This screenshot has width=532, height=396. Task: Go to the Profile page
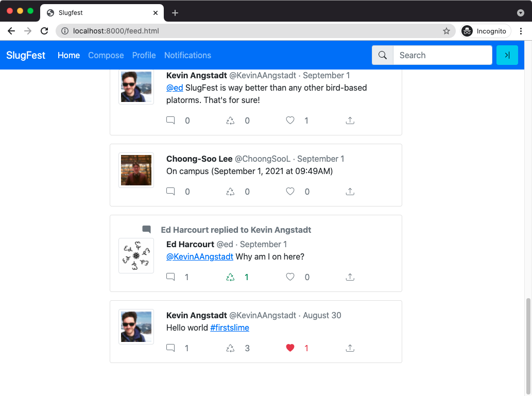(x=144, y=55)
